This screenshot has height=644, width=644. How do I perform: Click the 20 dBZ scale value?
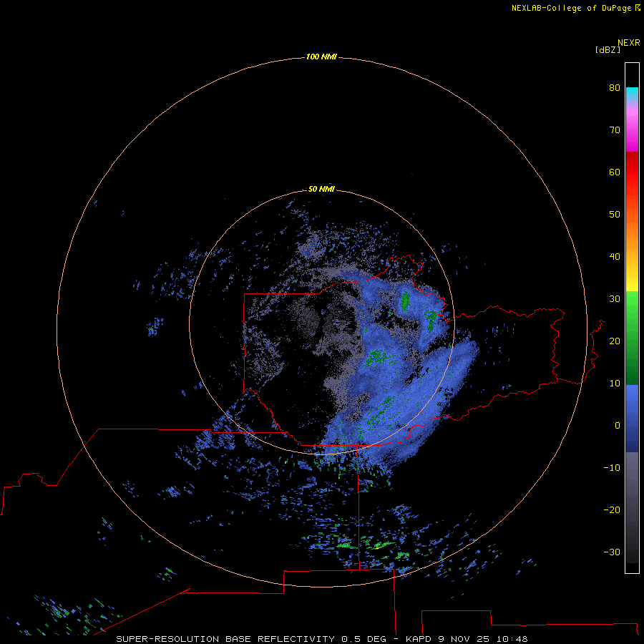click(x=615, y=341)
